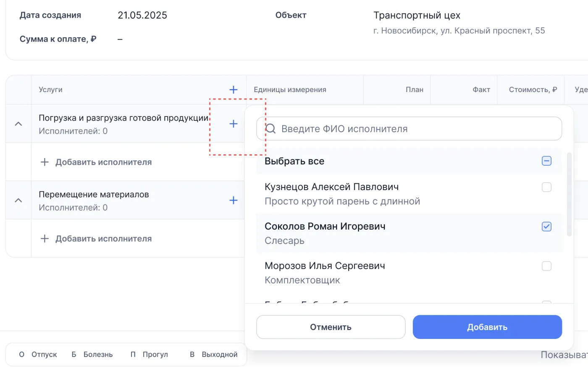
Task: Toggle the Выбрать все checkbox
Action: [546, 161]
